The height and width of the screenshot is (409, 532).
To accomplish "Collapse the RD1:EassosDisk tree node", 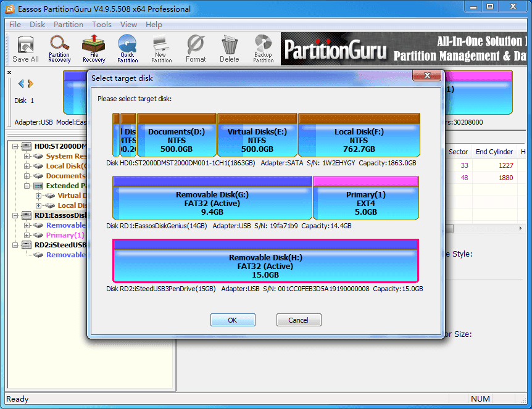I will click(x=15, y=215).
